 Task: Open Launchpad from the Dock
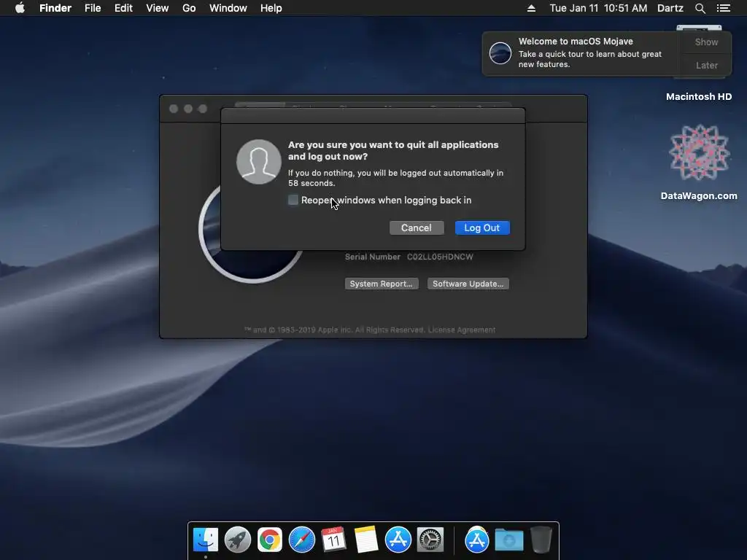coord(238,540)
